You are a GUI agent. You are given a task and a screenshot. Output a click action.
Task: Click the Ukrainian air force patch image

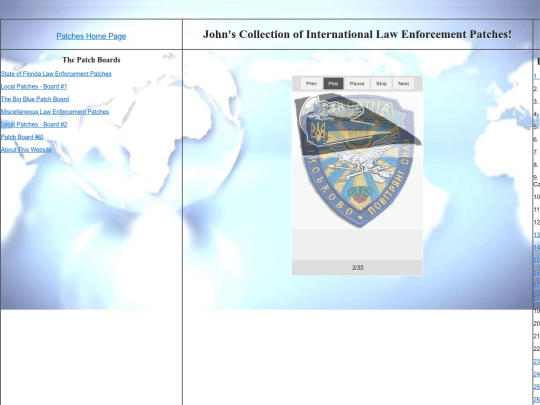pos(357,160)
